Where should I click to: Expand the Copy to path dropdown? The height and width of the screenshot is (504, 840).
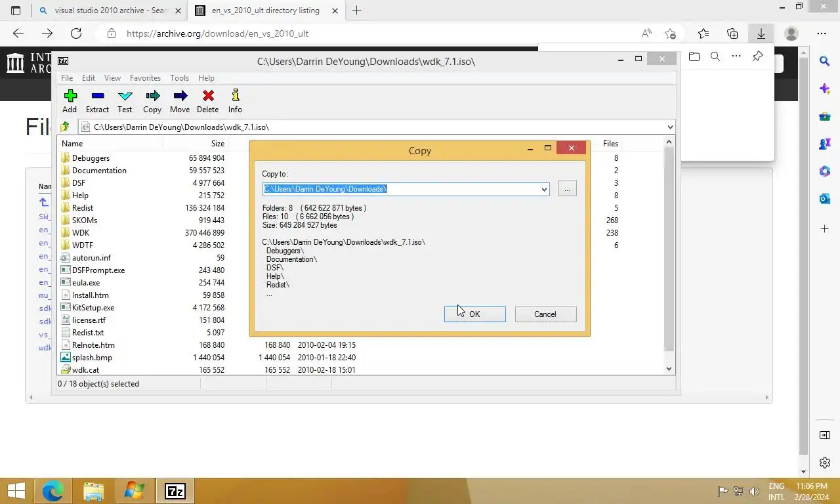tap(543, 189)
